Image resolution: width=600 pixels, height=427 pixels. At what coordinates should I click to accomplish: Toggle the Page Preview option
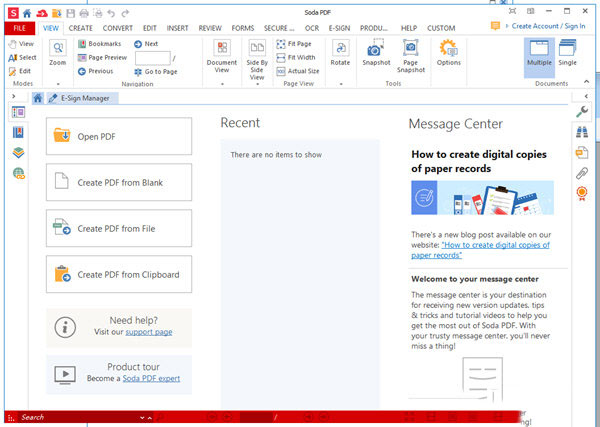click(x=108, y=58)
